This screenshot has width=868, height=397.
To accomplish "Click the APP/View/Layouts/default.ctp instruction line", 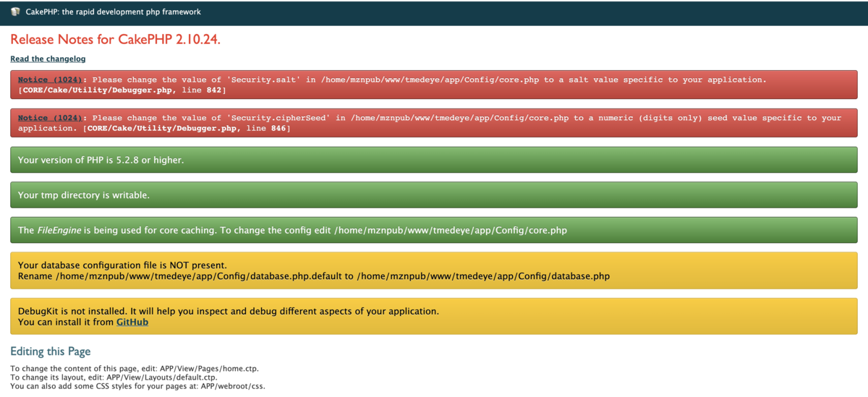I will point(114,377).
